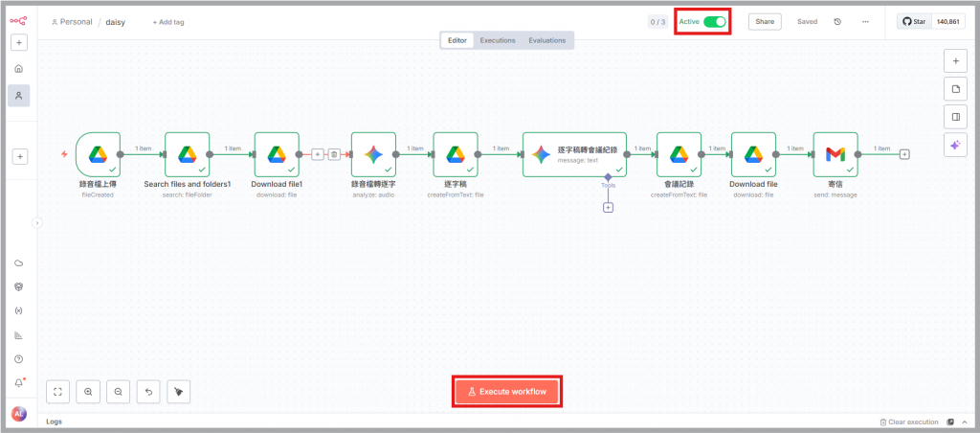980x433 pixels.
Task: Switch to the Evaluations tab
Action: [x=546, y=40]
